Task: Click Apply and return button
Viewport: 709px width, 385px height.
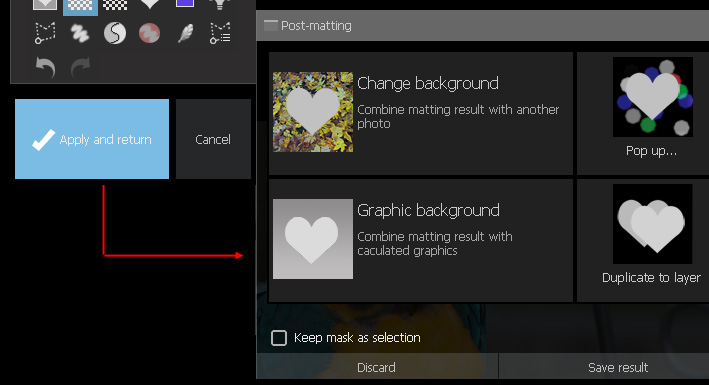Action: pyautogui.click(x=92, y=139)
